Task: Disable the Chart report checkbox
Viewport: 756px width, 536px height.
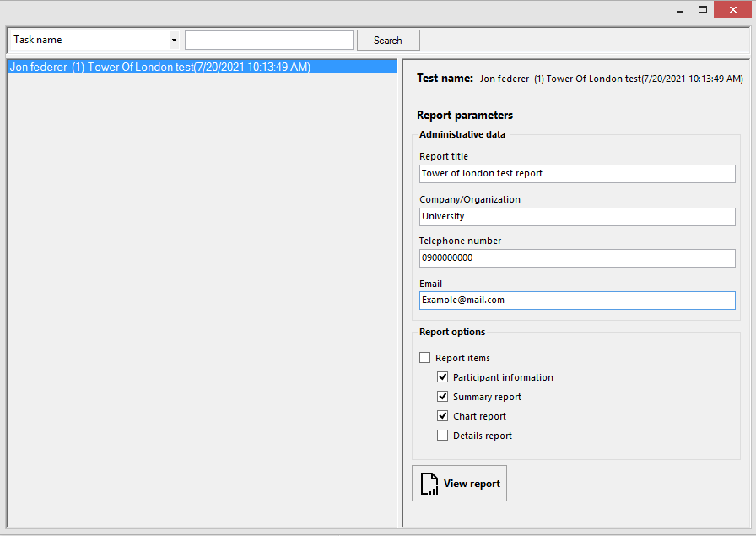Action: tap(443, 415)
